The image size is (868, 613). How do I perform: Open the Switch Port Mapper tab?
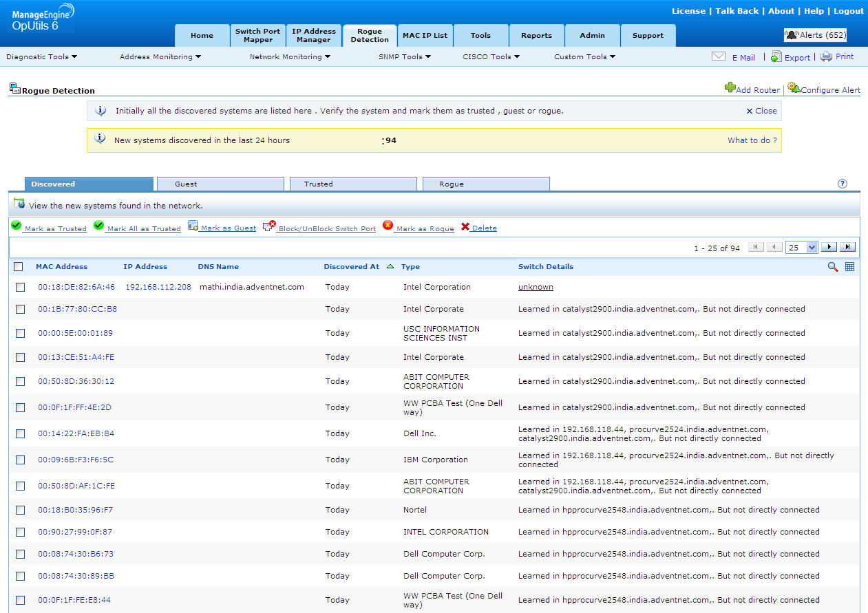257,36
